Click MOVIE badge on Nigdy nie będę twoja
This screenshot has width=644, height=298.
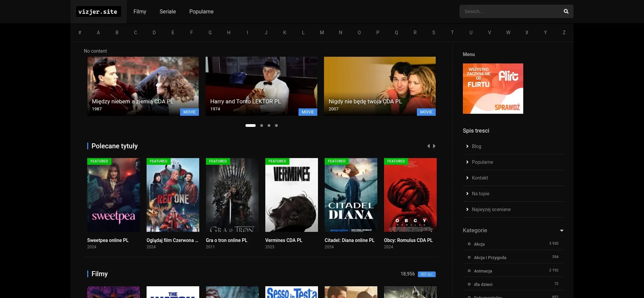point(426,112)
